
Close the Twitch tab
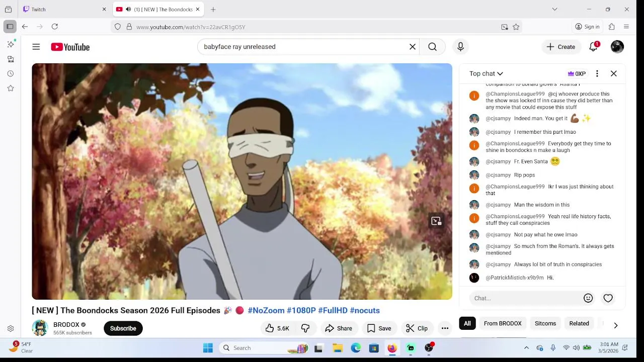(104, 9)
